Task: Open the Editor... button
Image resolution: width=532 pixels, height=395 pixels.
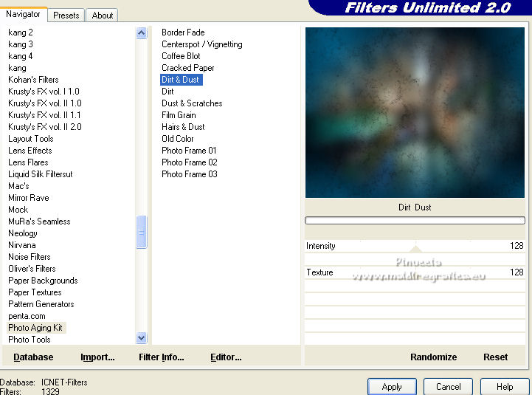Action: click(x=226, y=357)
